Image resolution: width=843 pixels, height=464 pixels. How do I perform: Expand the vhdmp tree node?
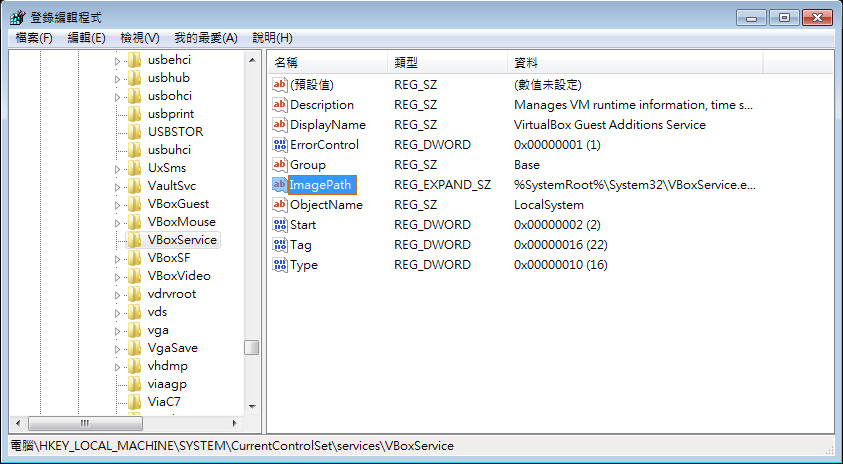pyautogui.click(x=118, y=367)
